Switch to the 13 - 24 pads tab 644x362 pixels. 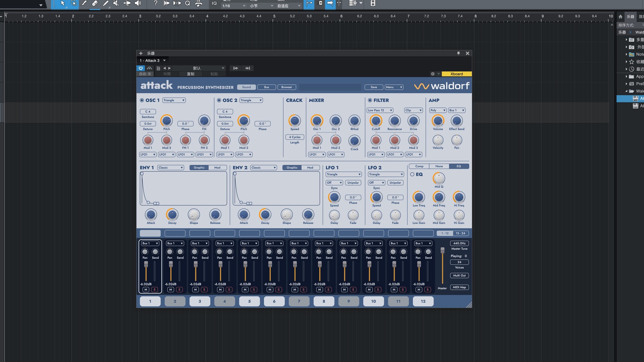pyautogui.click(x=461, y=233)
